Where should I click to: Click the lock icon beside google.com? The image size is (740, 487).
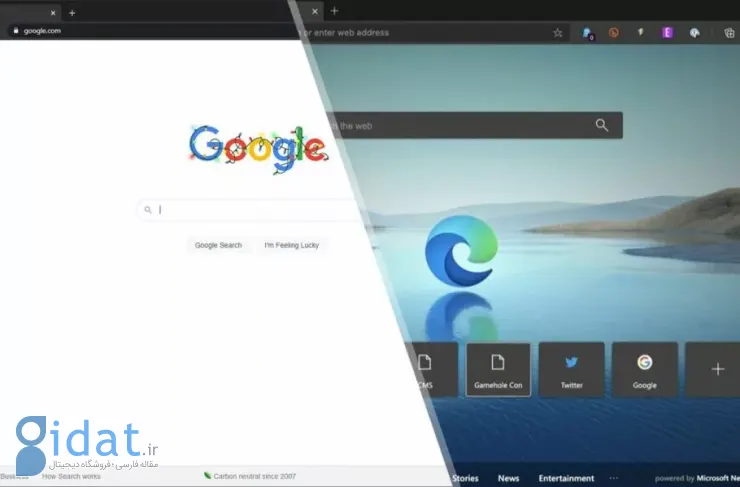coord(16,31)
